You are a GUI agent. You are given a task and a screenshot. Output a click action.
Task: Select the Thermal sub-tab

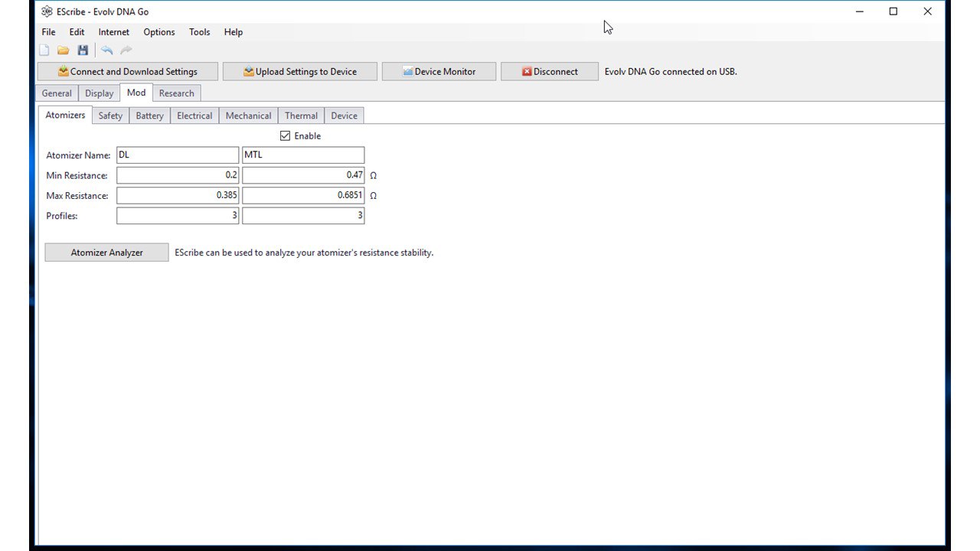pos(301,116)
